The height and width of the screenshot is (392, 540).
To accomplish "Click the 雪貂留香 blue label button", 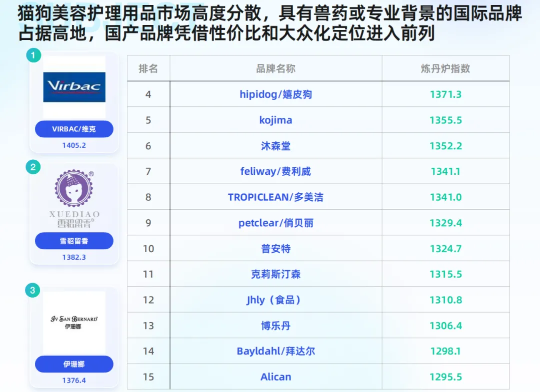I will point(74,241).
